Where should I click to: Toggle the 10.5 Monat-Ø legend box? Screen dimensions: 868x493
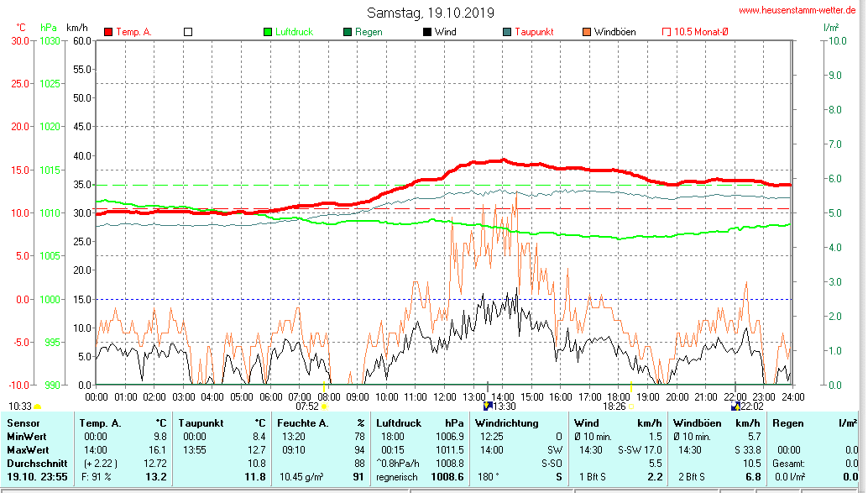coord(667,32)
